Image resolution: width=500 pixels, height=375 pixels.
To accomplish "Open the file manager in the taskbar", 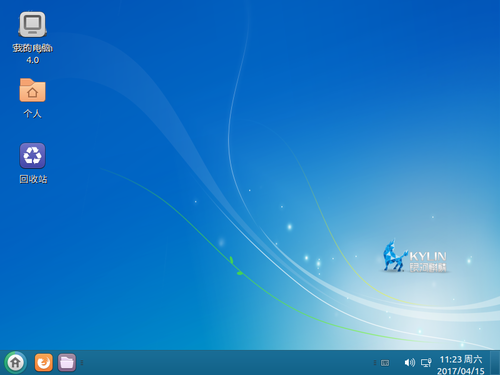I will pyautogui.click(x=67, y=363).
